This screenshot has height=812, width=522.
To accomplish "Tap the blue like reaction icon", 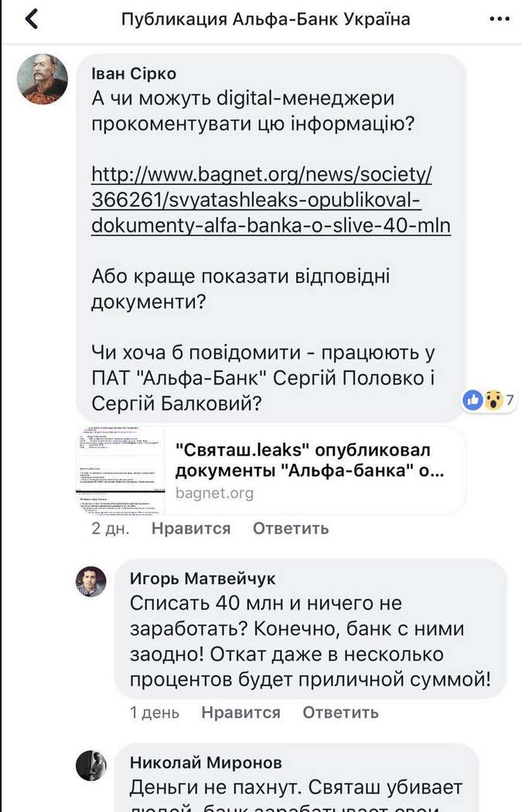I will 472,400.
